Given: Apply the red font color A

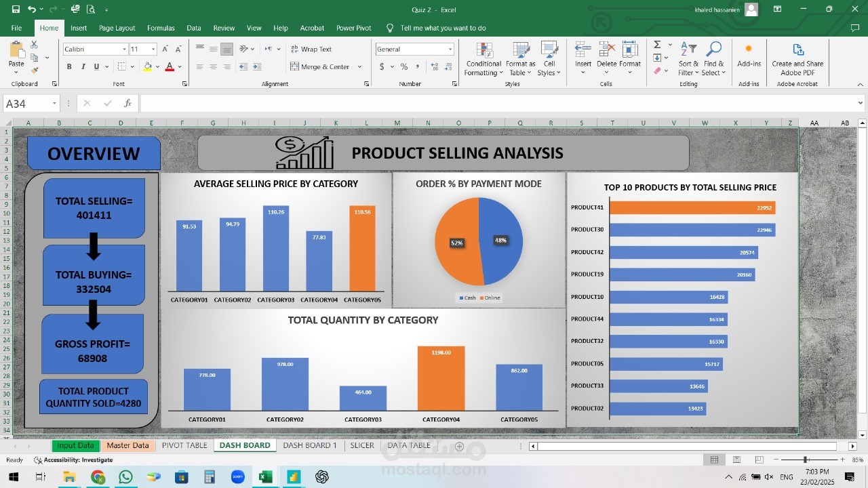Looking at the screenshot, I should click(x=170, y=66).
